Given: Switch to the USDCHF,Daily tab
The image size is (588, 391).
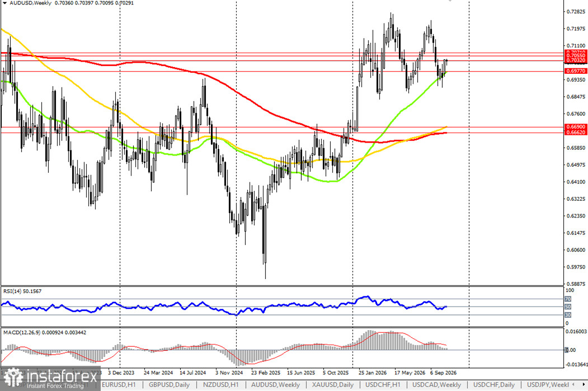Looking at the screenshot, I should [x=494, y=385].
